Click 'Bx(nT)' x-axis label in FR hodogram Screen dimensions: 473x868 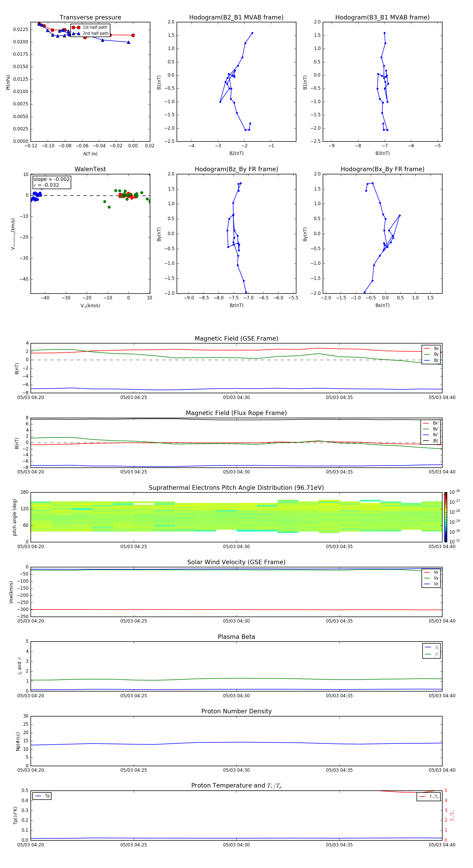[x=382, y=305]
